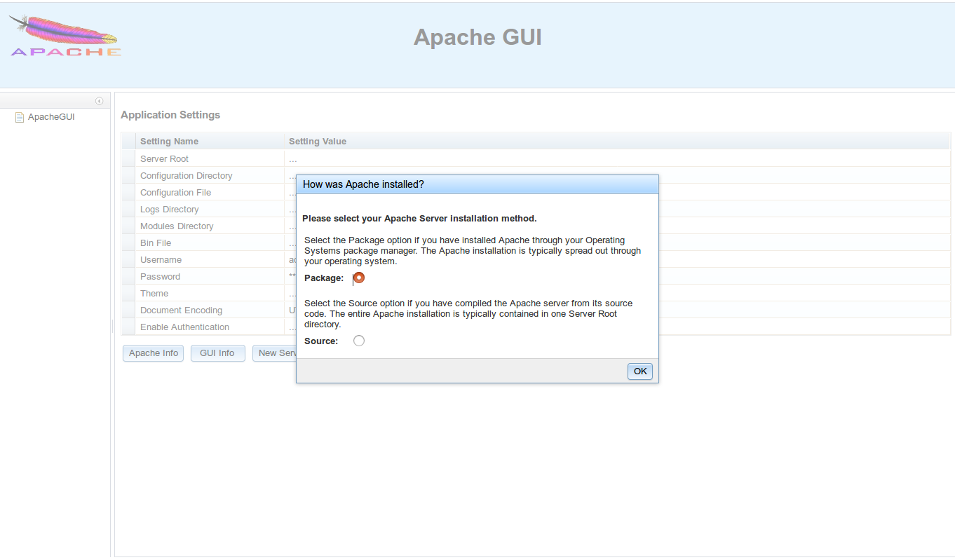
Task: Open the ApacheGUI tree item
Action: tap(51, 117)
